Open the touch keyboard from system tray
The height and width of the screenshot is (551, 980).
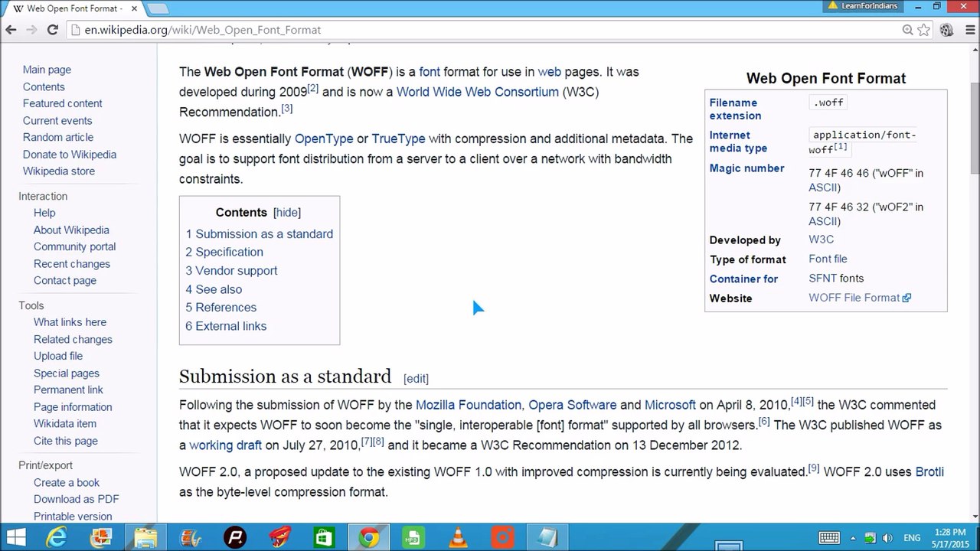[829, 538]
